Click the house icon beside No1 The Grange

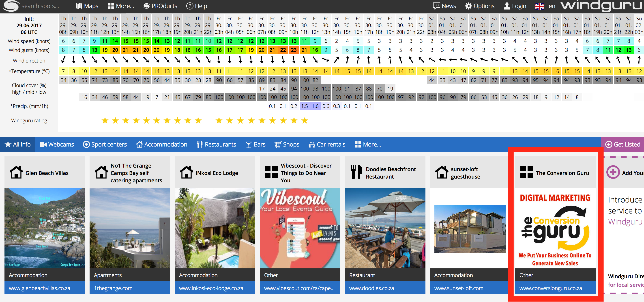(x=101, y=172)
